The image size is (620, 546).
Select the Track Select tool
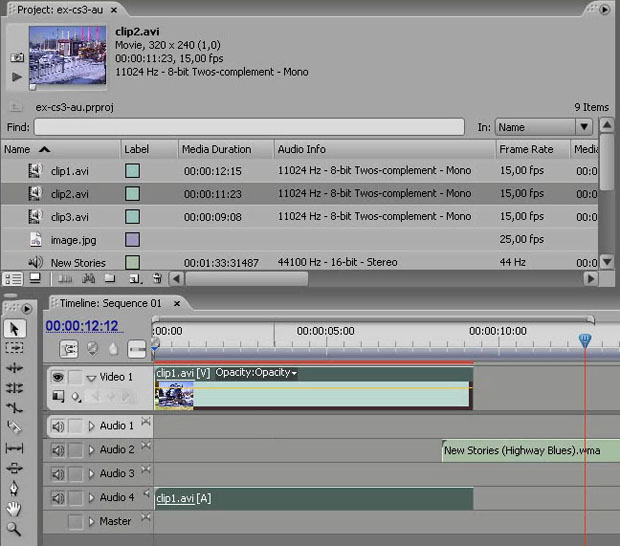click(14, 348)
